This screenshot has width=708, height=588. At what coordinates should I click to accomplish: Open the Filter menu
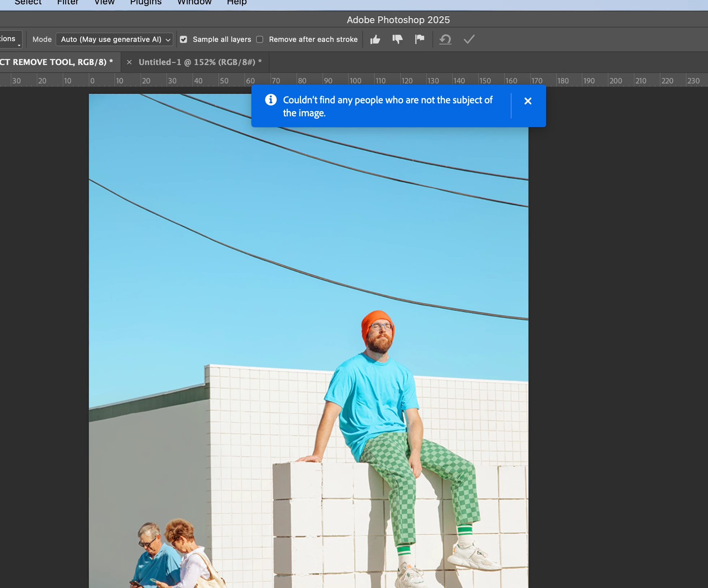[68, 3]
